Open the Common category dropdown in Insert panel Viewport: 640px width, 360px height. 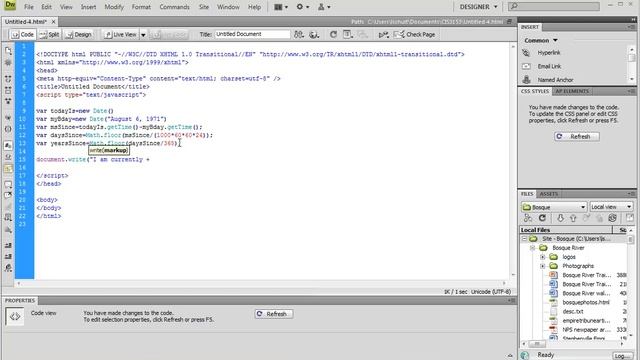tap(541, 40)
